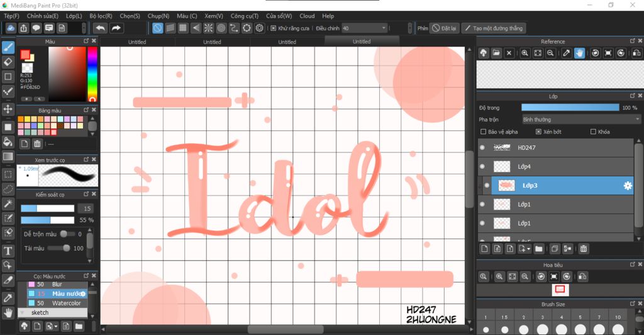This screenshot has height=335, width=644.
Task: Open the Chỉnh sửa(E) menu
Action: tap(43, 16)
